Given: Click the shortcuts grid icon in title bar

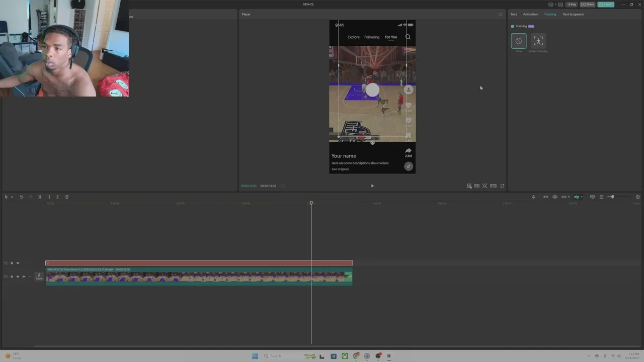Looking at the screenshot, I should pyautogui.click(x=560, y=5).
